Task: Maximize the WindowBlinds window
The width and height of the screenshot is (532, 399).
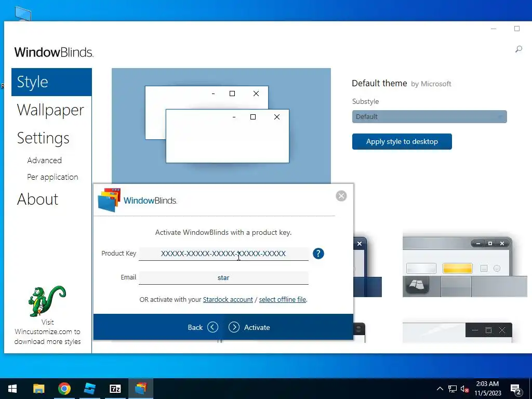Action: click(x=517, y=29)
